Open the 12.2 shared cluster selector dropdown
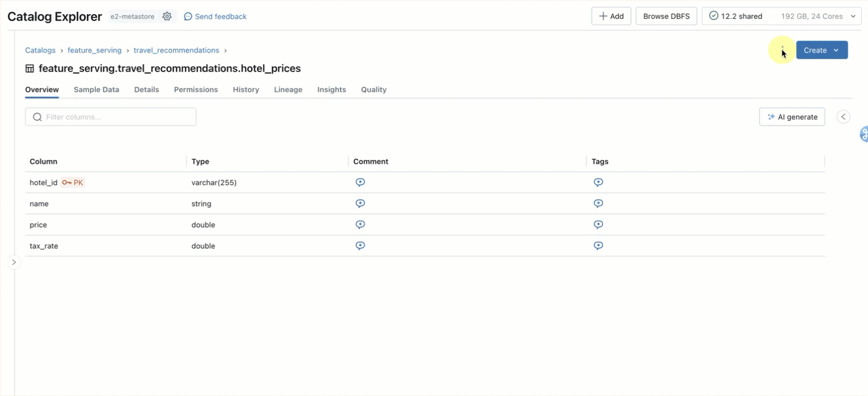This screenshot has height=396, width=868. click(854, 16)
